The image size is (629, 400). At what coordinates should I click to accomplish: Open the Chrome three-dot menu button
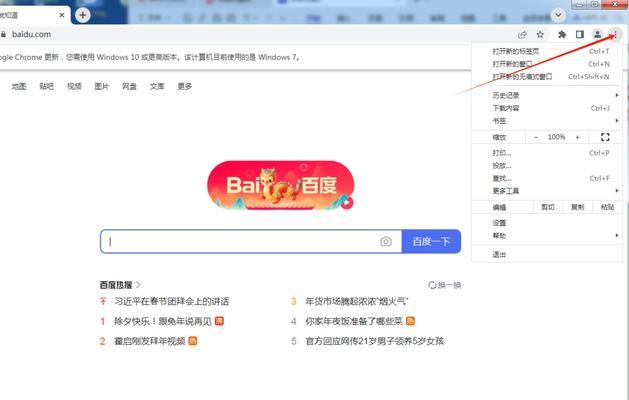(615, 35)
